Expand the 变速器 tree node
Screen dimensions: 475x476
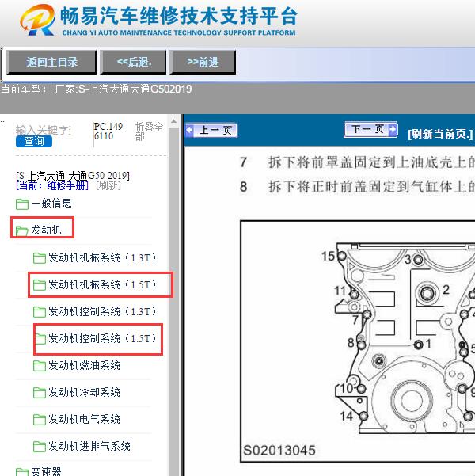click(46, 471)
